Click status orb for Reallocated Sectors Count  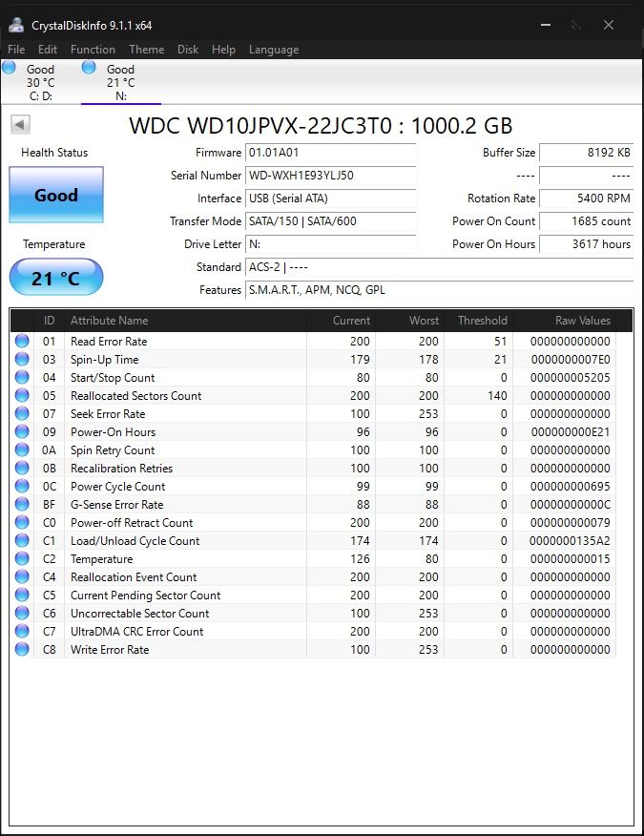[22, 395]
